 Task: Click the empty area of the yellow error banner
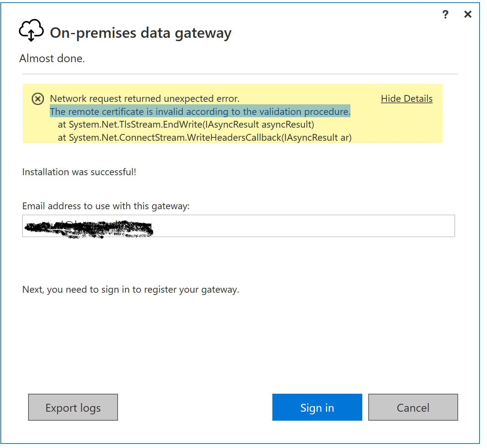(397, 125)
